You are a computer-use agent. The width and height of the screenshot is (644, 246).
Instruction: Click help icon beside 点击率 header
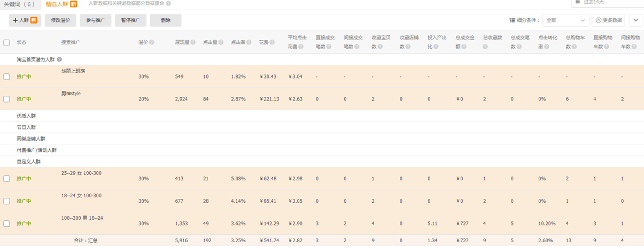(x=249, y=42)
